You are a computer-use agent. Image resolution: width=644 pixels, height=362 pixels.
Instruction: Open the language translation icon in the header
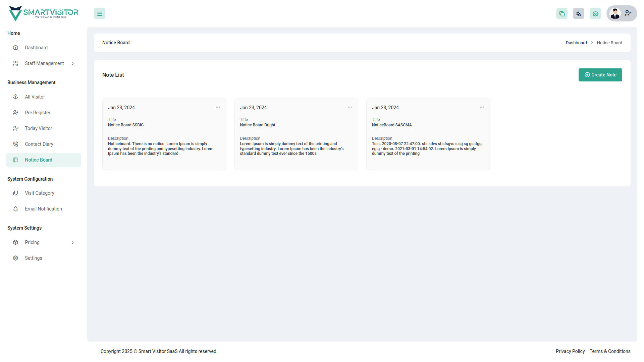[578, 13]
